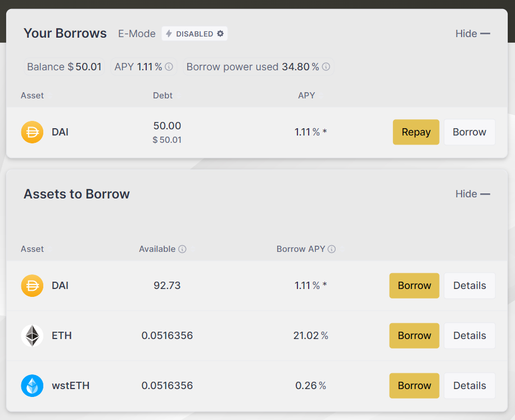Screen dimensions: 515x420
Task: Click the E-Mode lightning bolt icon
Action: coord(169,34)
